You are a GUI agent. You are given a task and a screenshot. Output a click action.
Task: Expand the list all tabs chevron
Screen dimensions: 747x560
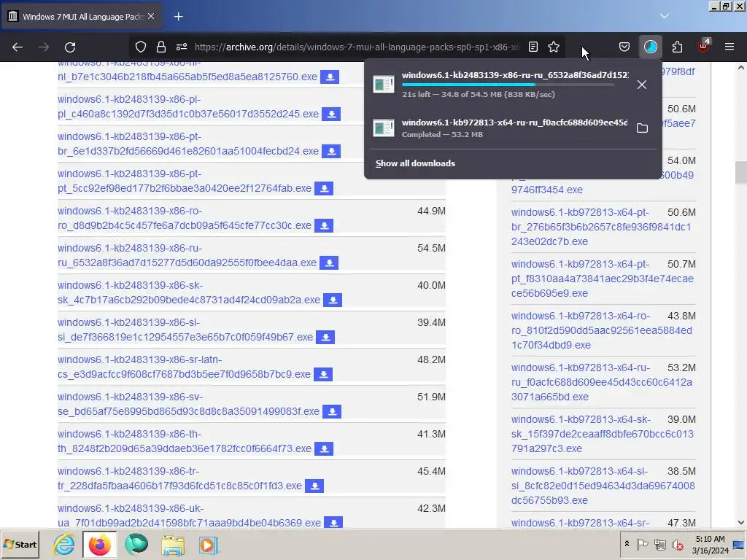pyautogui.click(x=664, y=16)
